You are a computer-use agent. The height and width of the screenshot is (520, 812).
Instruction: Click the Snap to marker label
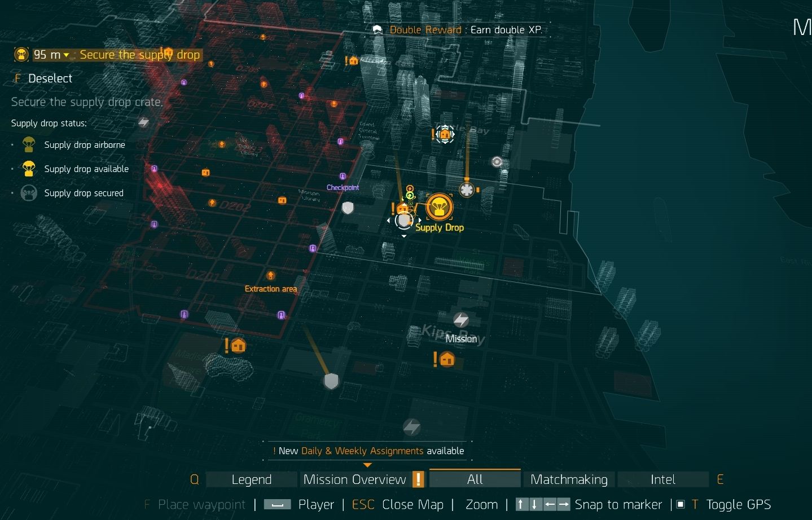618,504
